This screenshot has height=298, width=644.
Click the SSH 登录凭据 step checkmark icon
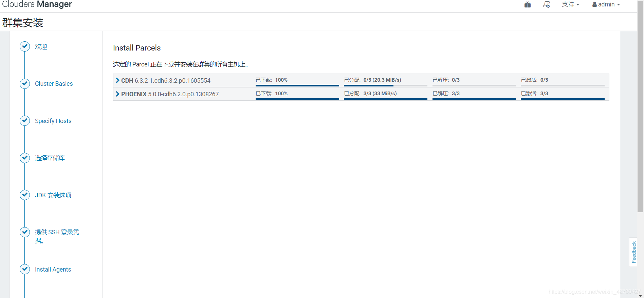(25, 232)
